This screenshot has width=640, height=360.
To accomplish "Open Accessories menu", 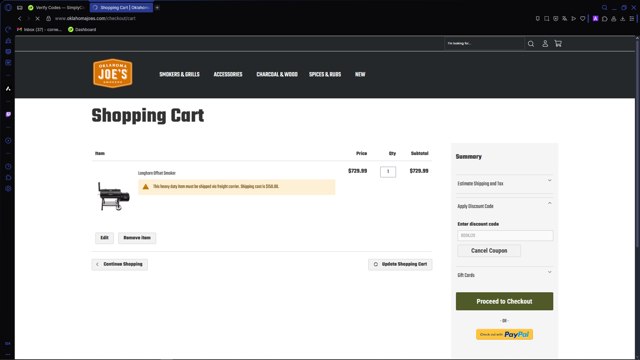I will (228, 74).
